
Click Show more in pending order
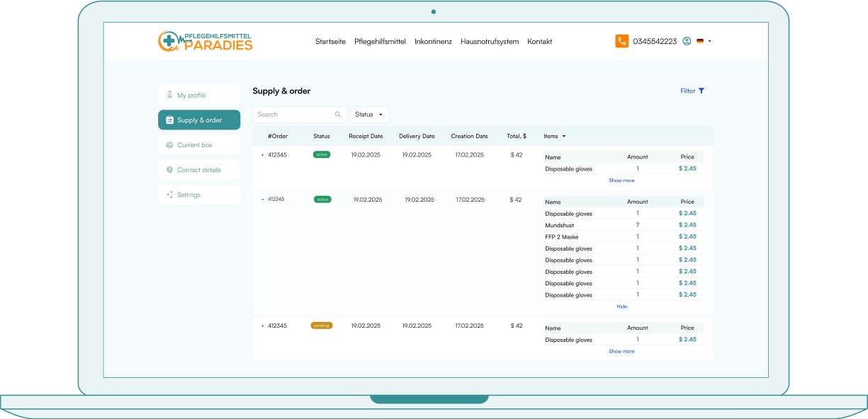coord(621,351)
